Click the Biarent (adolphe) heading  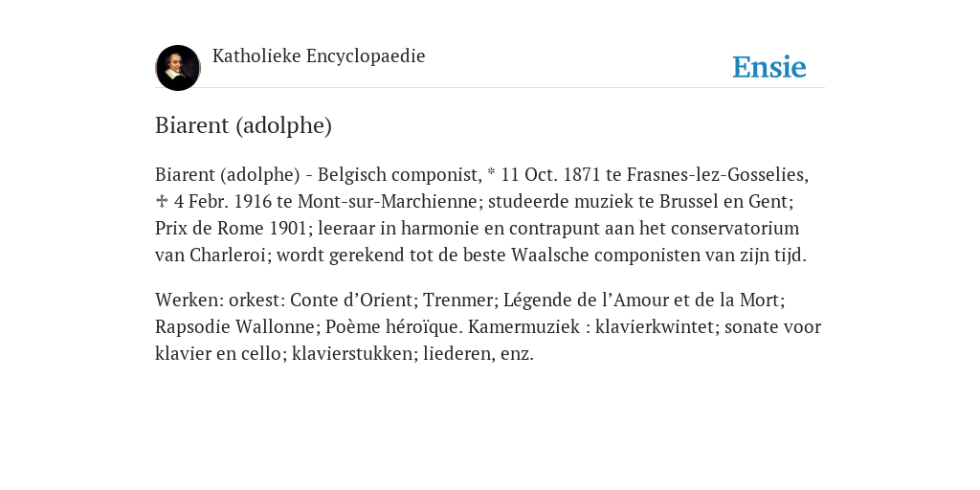click(243, 125)
